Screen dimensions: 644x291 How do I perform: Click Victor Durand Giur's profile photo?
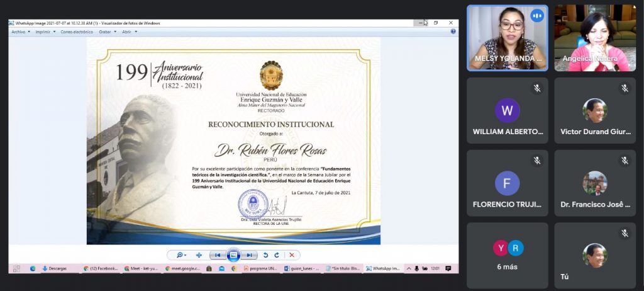click(x=595, y=110)
